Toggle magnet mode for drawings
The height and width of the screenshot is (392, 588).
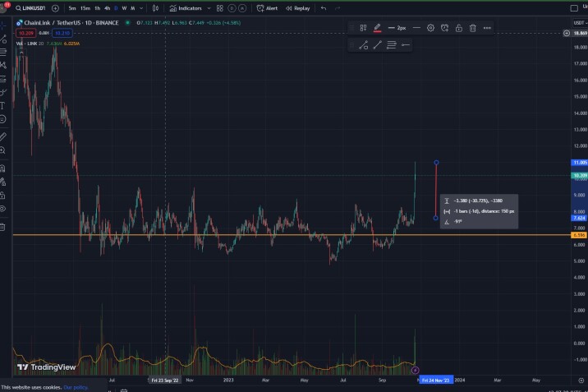[2, 168]
